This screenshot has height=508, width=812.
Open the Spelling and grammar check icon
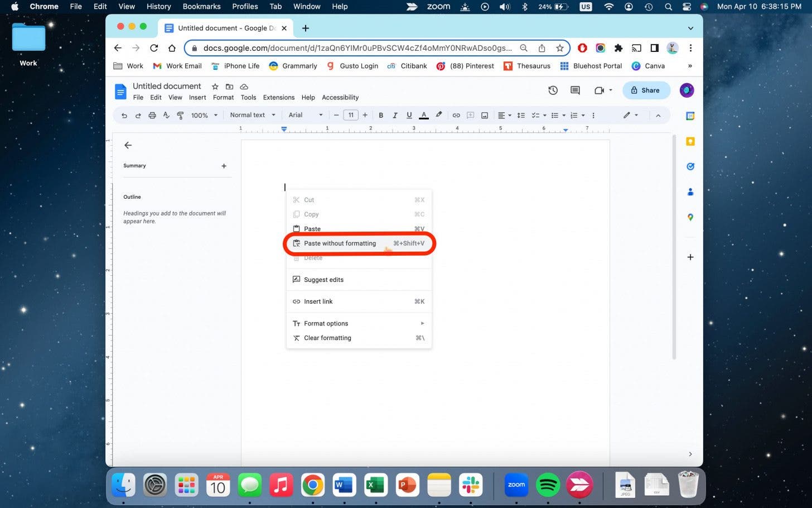(166, 115)
